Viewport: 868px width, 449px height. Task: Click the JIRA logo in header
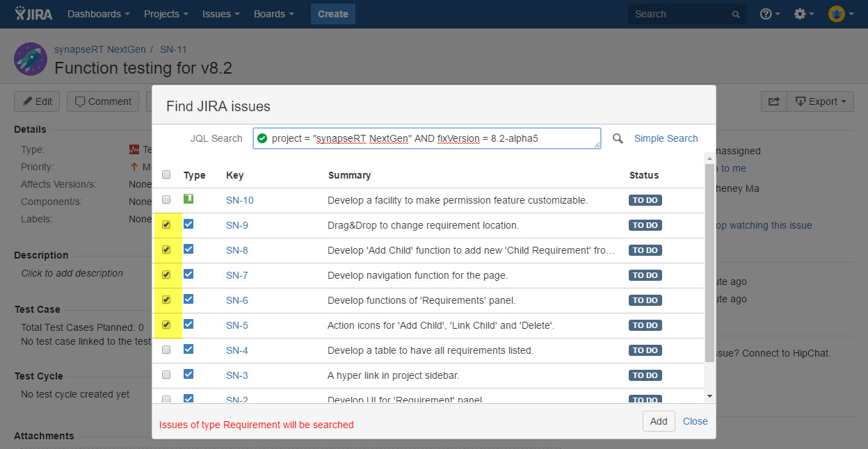point(33,14)
